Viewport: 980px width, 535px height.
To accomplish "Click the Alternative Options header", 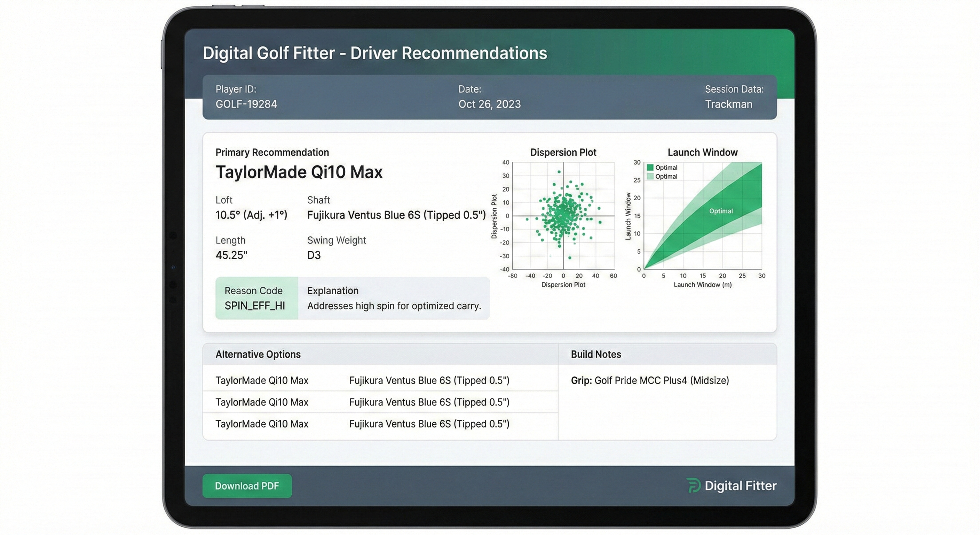I will pyautogui.click(x=258, y=354).
